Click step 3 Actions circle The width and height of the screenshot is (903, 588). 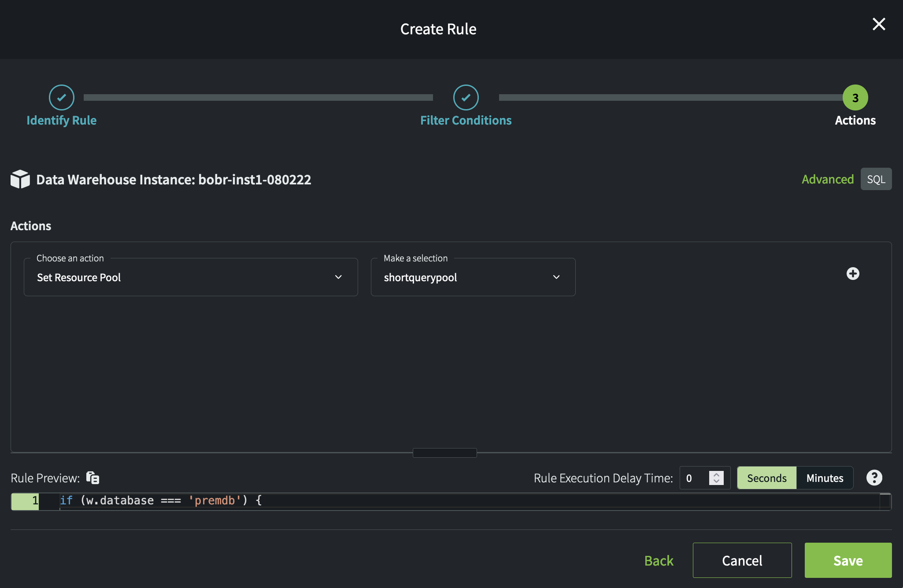point(855,97)
